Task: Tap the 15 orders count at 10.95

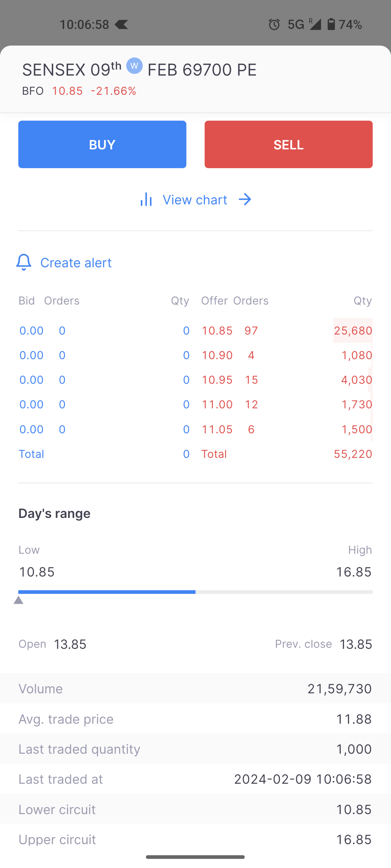Action: 251,380
